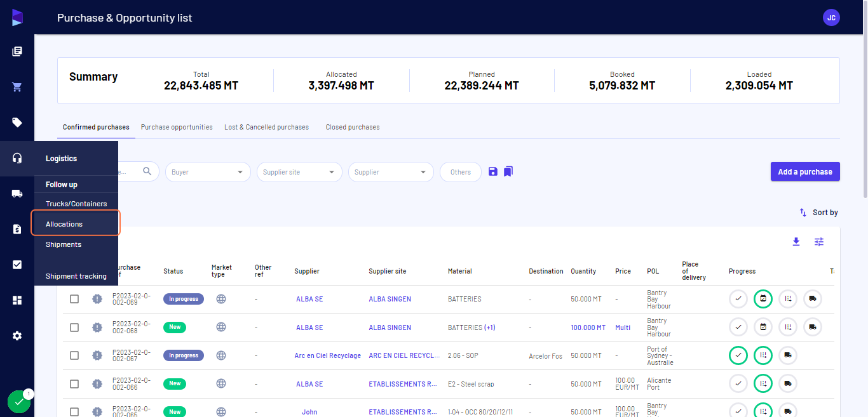
Task: Open the Sort by menu
Action: click(x=818, y=213)
